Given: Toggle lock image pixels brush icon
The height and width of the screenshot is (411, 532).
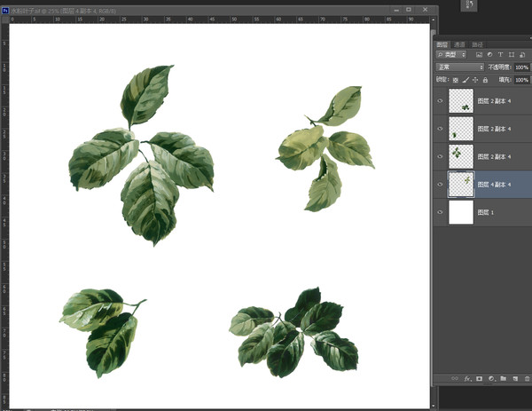Looking at the screenshot, I should click(465, 80).
